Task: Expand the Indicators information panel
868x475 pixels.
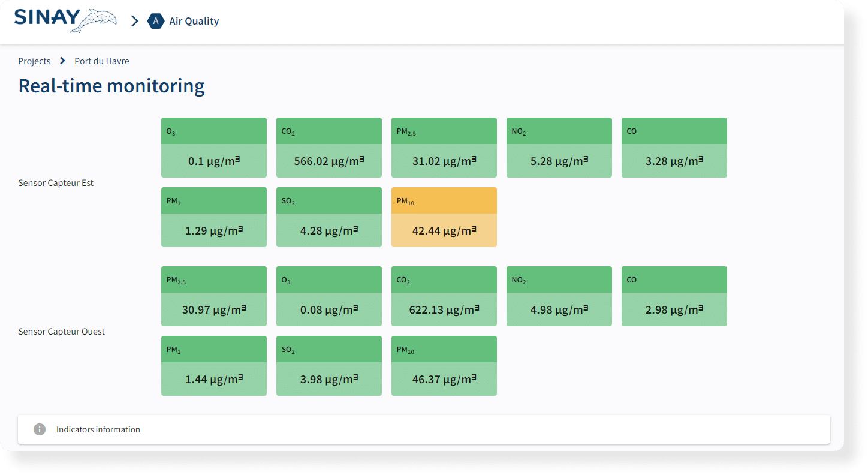Action: point(98,429)
